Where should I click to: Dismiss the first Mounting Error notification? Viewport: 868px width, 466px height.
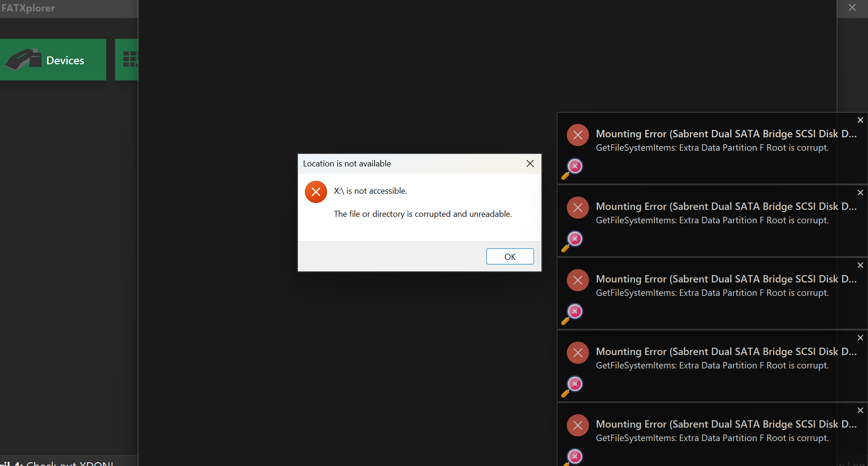860,120
